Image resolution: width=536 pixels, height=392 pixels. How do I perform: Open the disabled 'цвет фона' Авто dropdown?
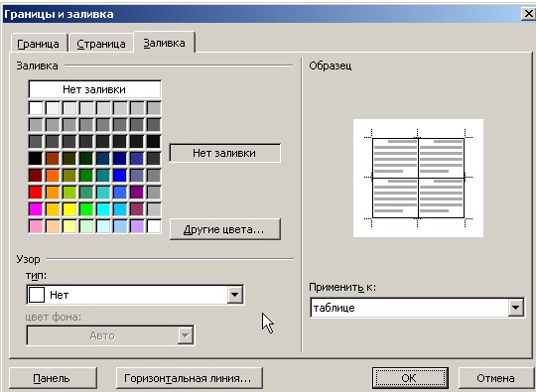click(x=110, y=335)
